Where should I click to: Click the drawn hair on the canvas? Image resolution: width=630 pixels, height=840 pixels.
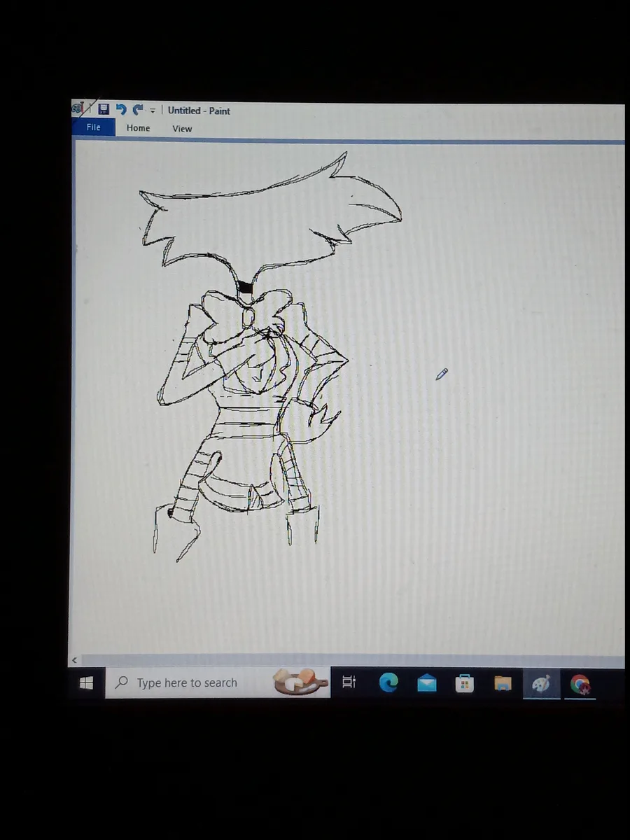269,220
